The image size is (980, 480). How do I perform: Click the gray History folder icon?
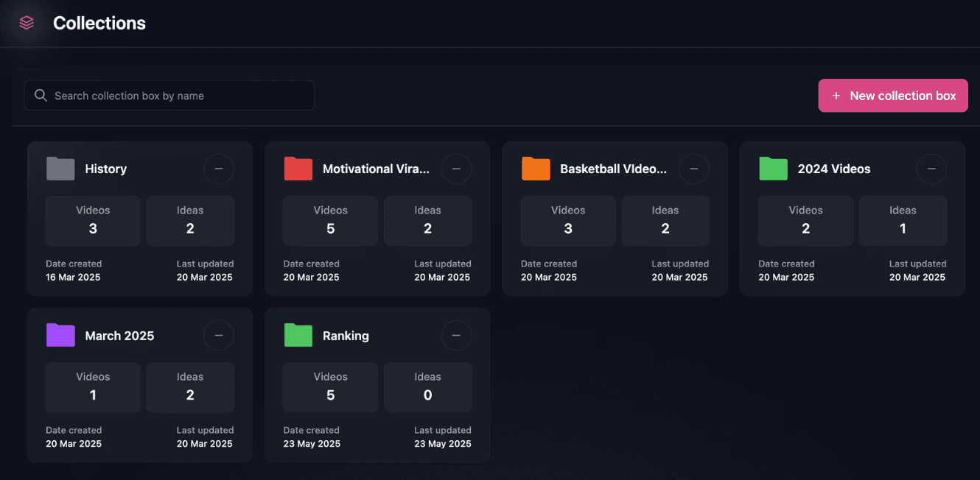pos(60,169)
